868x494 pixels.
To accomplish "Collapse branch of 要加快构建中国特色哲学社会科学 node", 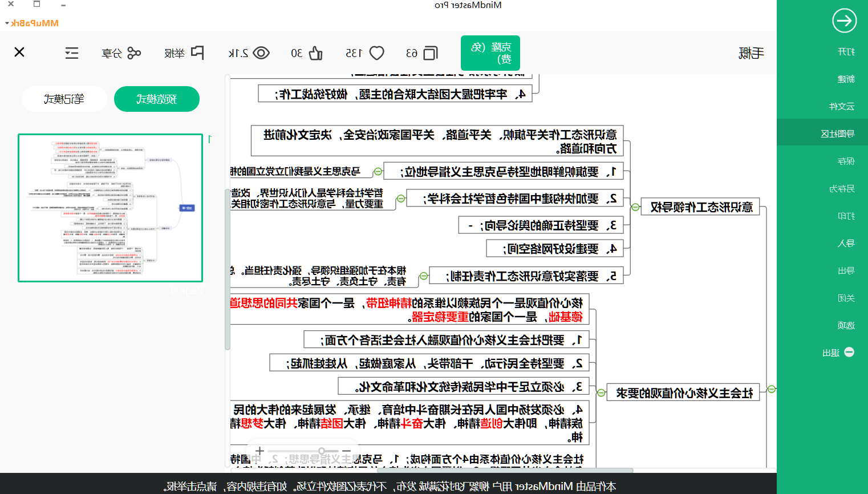I will pyautogui.click(x=401, y=199).
